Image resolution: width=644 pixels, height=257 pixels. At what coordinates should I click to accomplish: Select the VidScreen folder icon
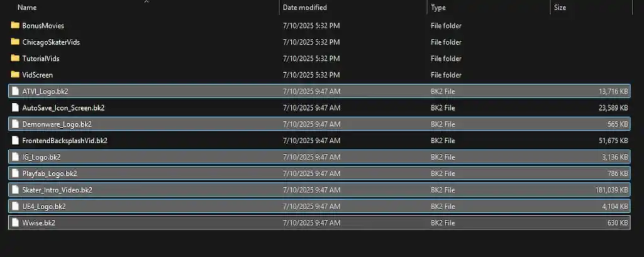click(x=16, y=75)
